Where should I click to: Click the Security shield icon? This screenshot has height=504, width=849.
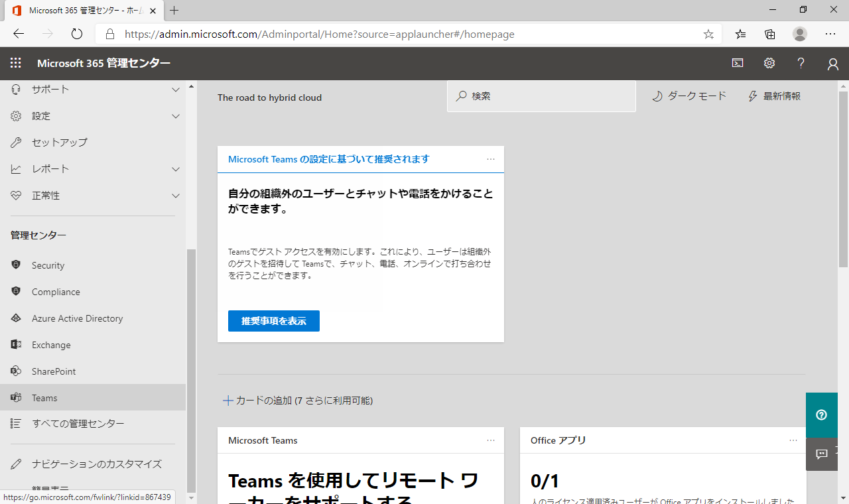point(17,265)
